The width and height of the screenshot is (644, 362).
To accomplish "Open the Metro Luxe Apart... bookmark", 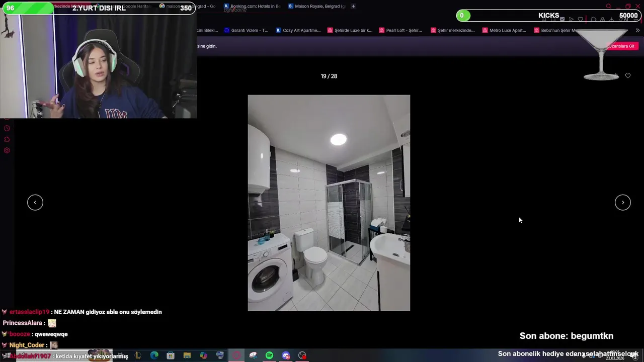I will pyautogui.click(x=504, y=30).
